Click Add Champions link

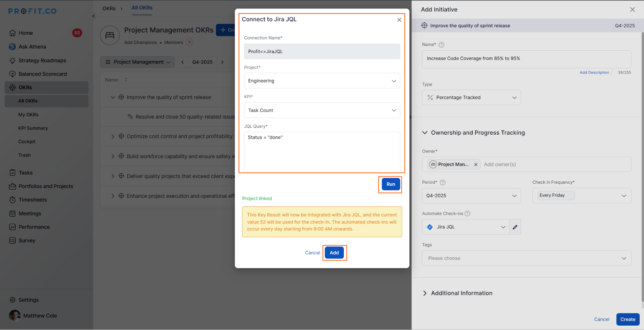[140, 42]
